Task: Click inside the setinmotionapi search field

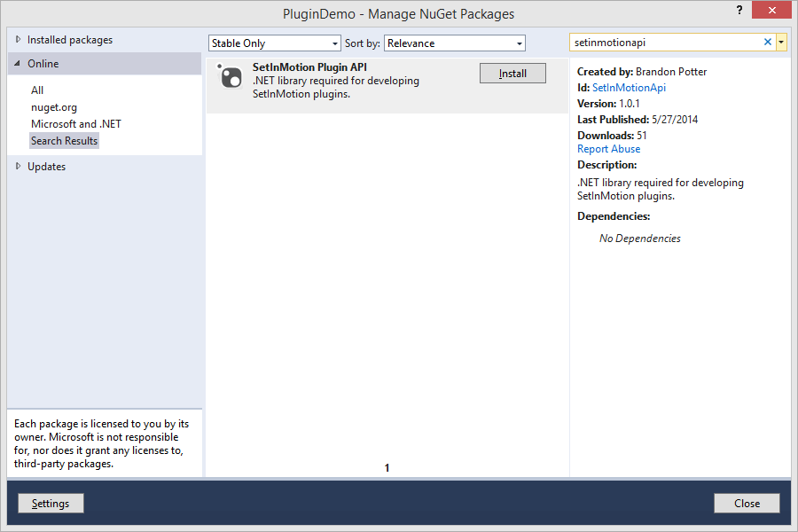Action: pyautogui.click(x=666, y=43)
